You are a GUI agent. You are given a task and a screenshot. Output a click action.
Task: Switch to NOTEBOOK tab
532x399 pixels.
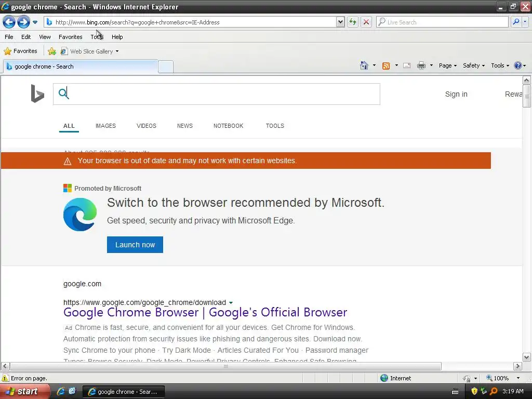click(229, 126)
